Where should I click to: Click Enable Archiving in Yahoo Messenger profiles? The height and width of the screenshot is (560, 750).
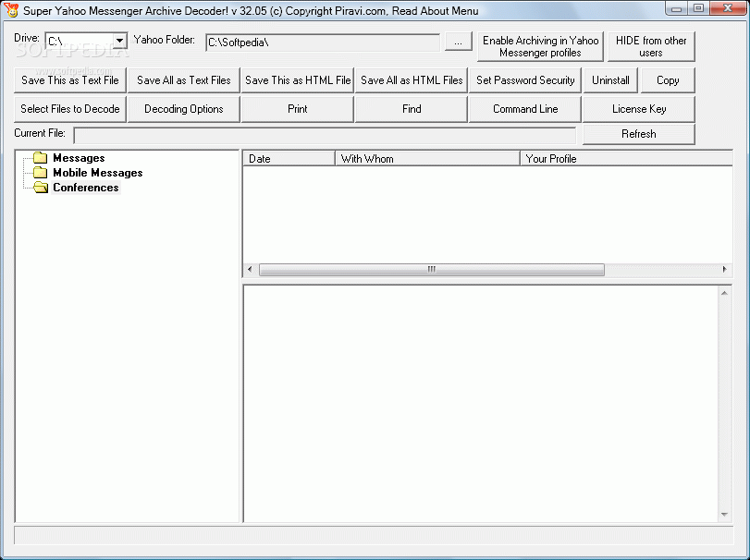pos(540,46)
